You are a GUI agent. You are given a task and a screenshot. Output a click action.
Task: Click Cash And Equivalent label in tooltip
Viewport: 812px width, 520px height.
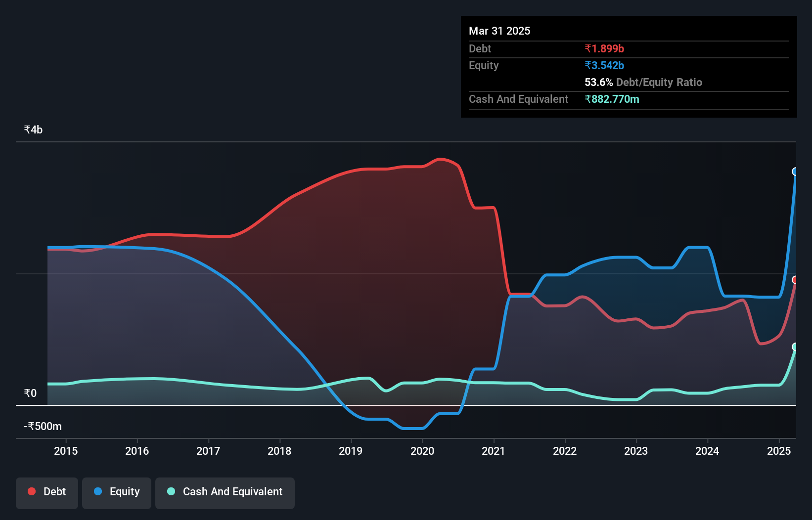pos(518,99)
